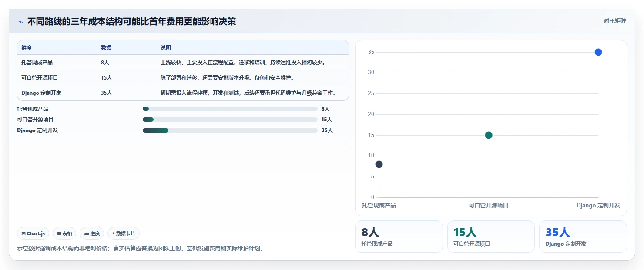Click the 说明 column header

[166, 48]
